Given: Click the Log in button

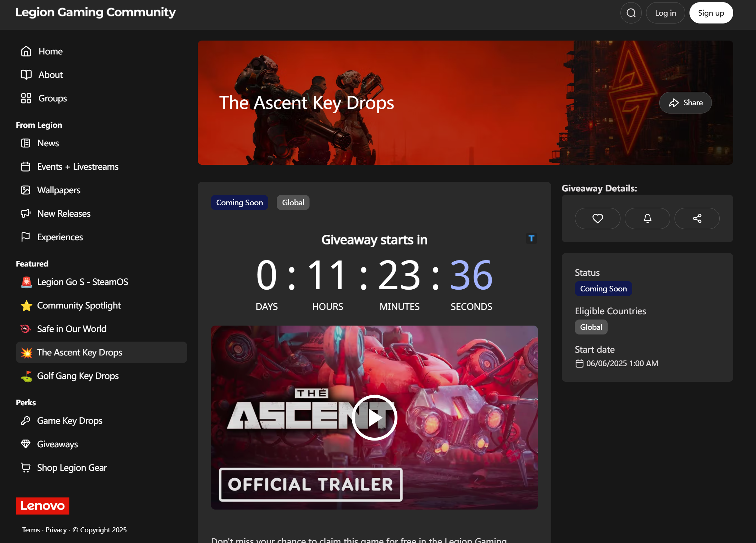Looking at the screenshot, I should pos(665,13).
